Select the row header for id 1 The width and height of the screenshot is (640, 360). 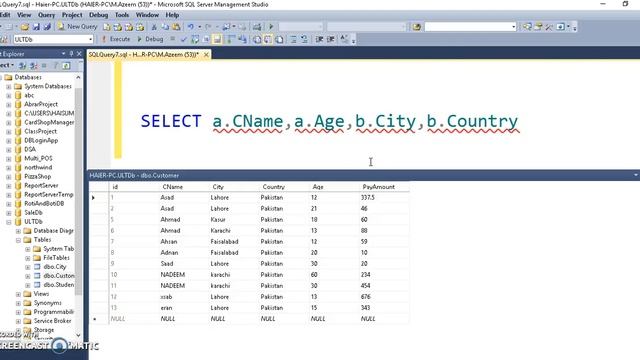click(x=98, y=198)
